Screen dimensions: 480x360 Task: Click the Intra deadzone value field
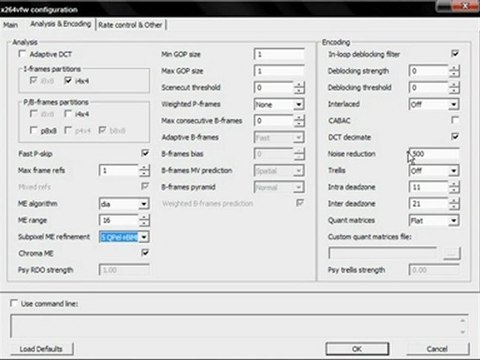coord(429,187)
